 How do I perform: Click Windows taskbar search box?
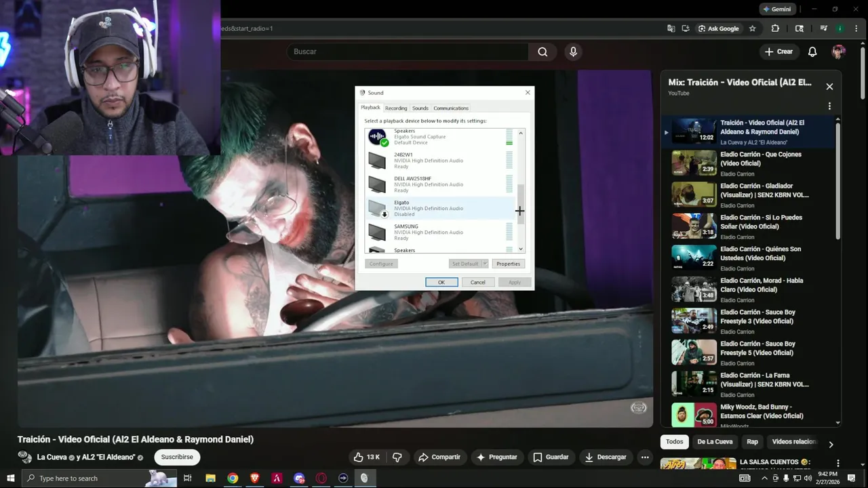[x=99, y=478]
